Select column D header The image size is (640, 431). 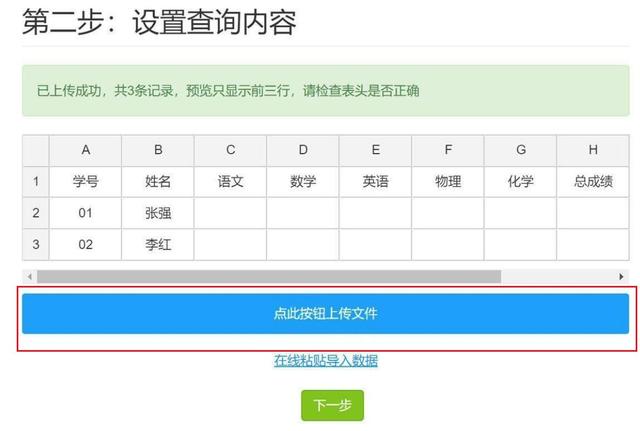point(303,150)
